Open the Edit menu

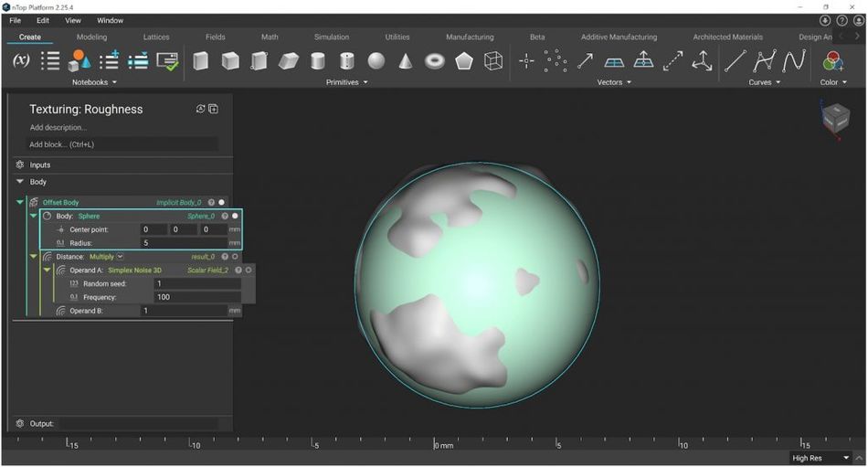(43, 20)
